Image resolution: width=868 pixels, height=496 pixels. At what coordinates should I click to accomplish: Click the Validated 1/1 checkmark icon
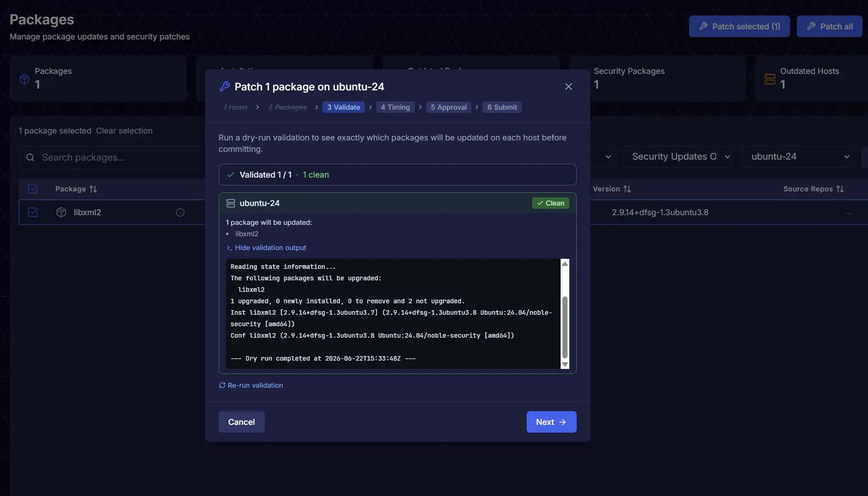coord(231,175)
